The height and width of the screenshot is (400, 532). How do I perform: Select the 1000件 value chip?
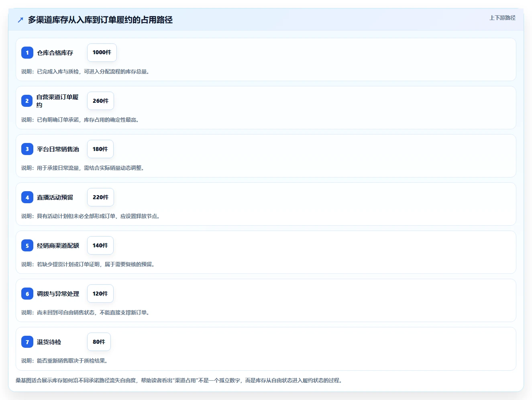[102, 53]
